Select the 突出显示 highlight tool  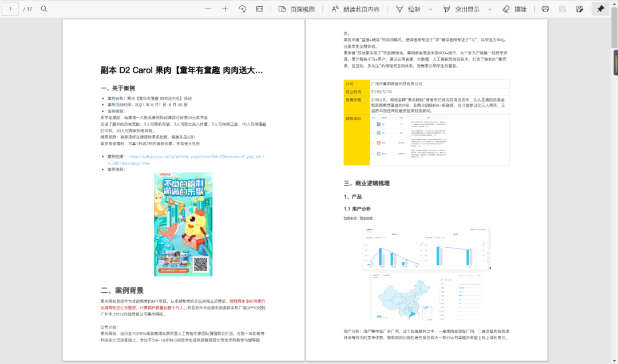pyautogui.click(x=462, y=9)
